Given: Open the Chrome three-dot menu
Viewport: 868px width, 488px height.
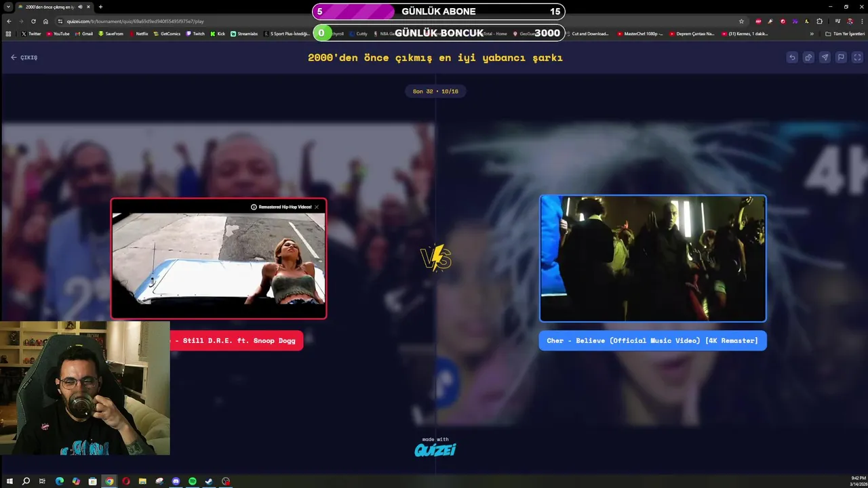Looking at the screenshot, I should [x=862, y=21].
